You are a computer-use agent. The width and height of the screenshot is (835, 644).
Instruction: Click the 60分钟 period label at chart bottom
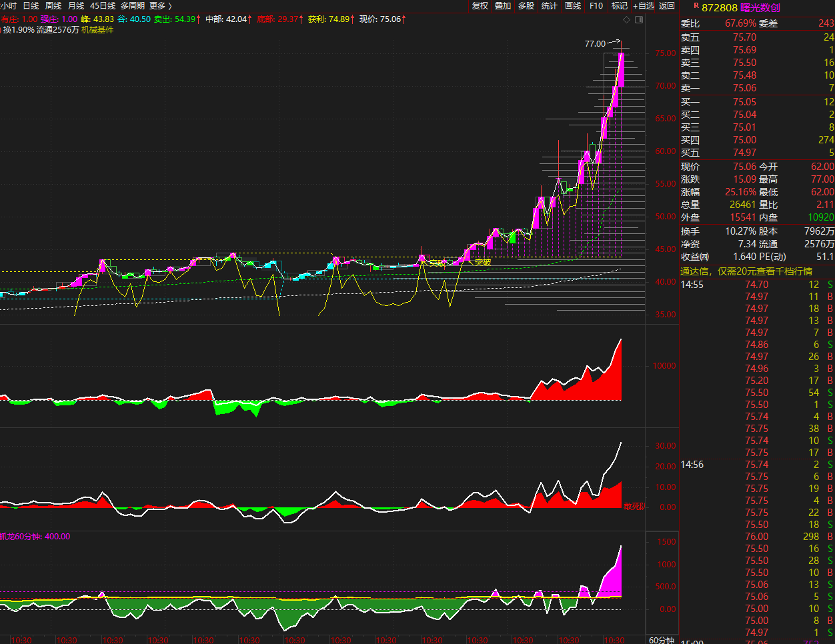(662, 640)
